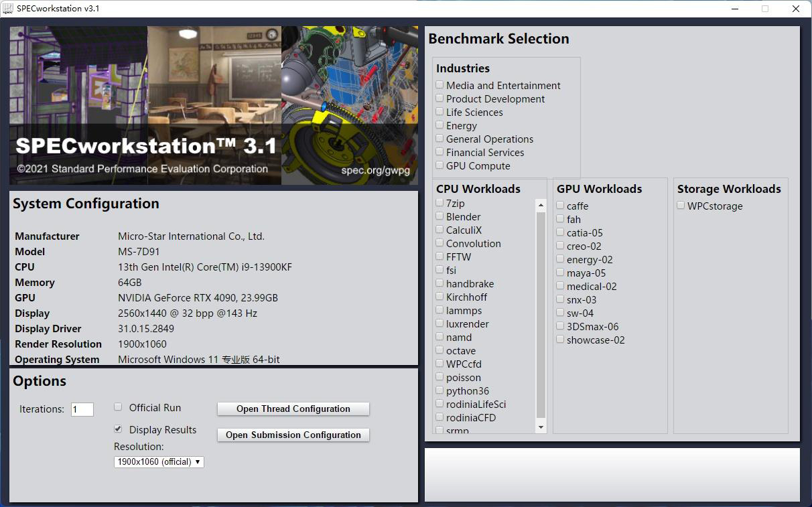Check the General Operations industry box

point(439,139)
